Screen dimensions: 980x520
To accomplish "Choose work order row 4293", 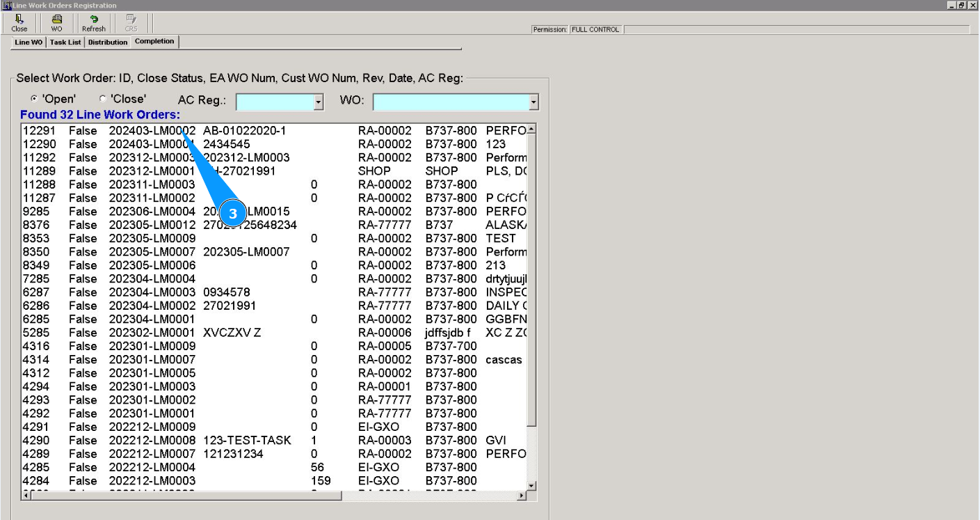I will [x=274, y=400].
